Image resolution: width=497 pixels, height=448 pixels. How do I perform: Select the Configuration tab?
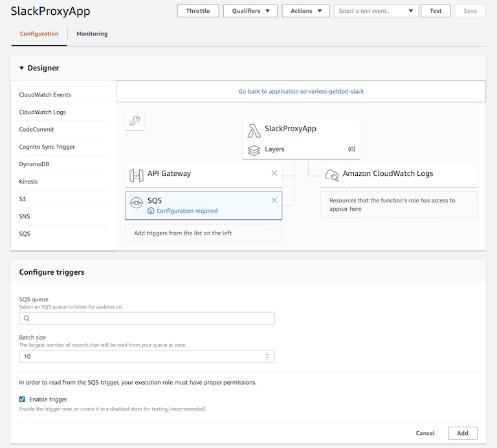pos(39,34)
